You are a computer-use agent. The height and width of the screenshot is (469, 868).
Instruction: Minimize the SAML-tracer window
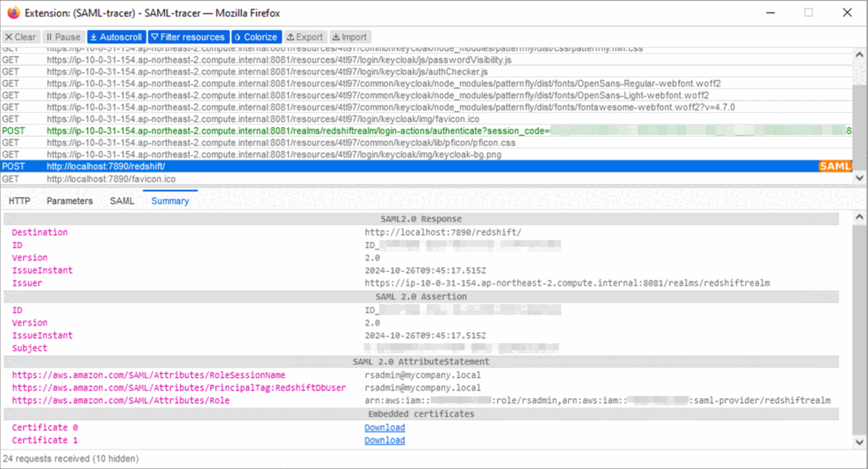[770, 12]
